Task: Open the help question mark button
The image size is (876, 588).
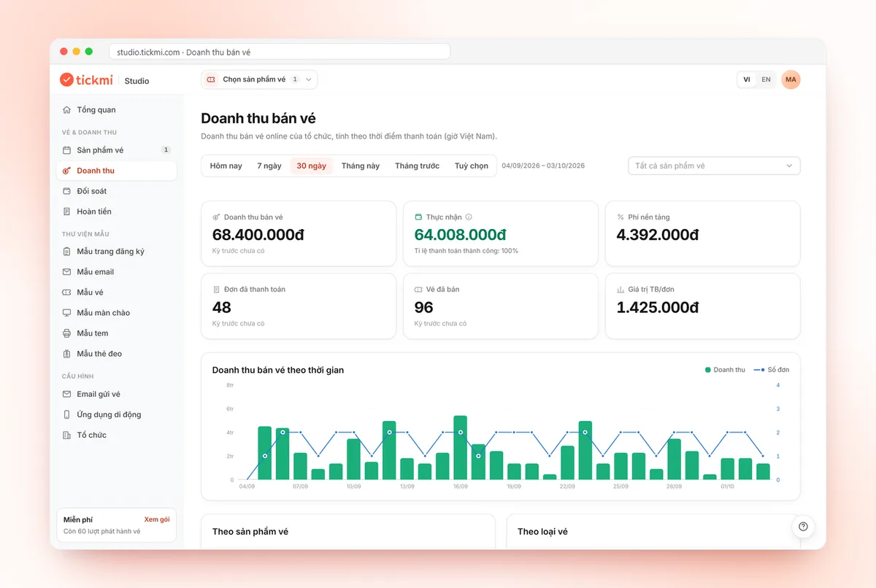Action: pos(803,527)
